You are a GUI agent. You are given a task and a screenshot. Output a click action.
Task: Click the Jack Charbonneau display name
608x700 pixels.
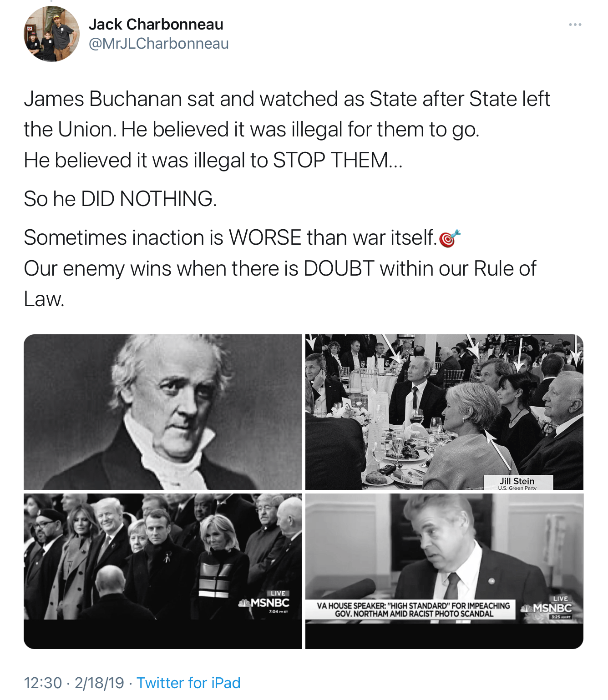pyautogui.click(x=156, y=24)
